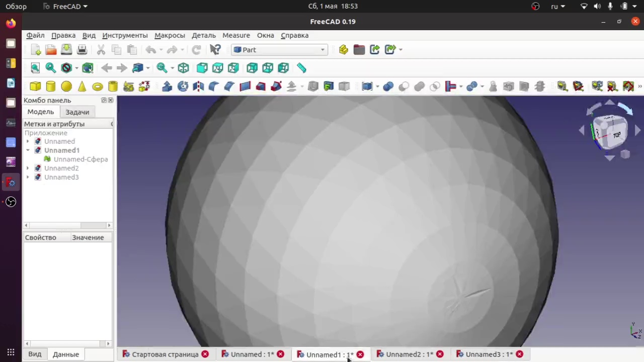Screen dimensions: 644x362
Task: Toggle bounding box display icon
Action: (x=88, y=68)
